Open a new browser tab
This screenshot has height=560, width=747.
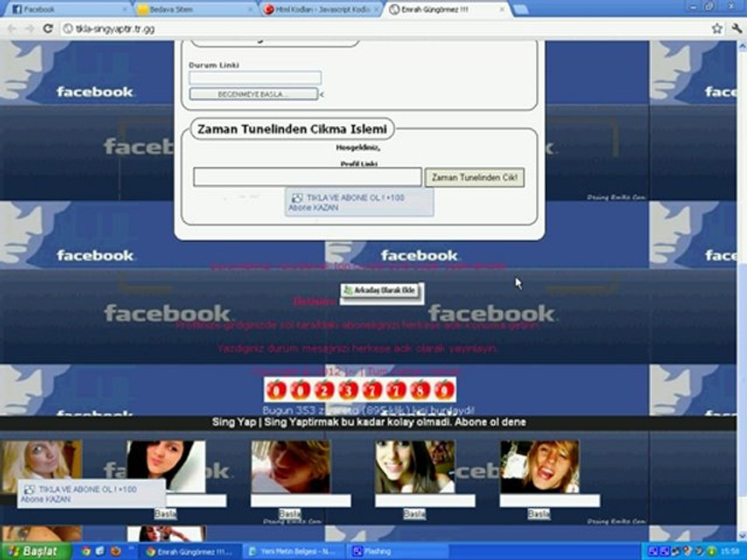tap(521, 9)
